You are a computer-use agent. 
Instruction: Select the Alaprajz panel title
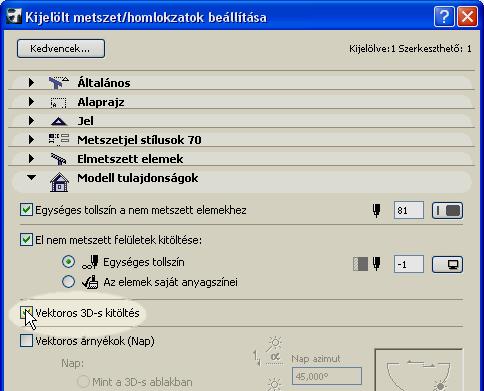click(x=101, y=102)
